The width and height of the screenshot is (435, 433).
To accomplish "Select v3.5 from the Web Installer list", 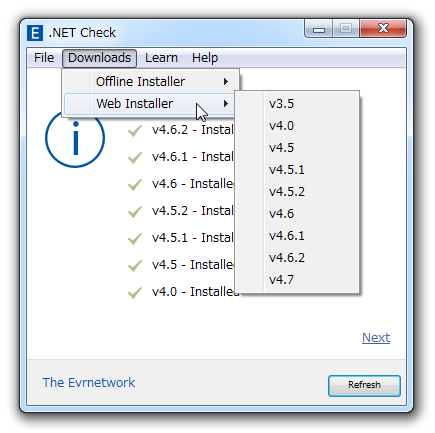I will tap(297, 104).
